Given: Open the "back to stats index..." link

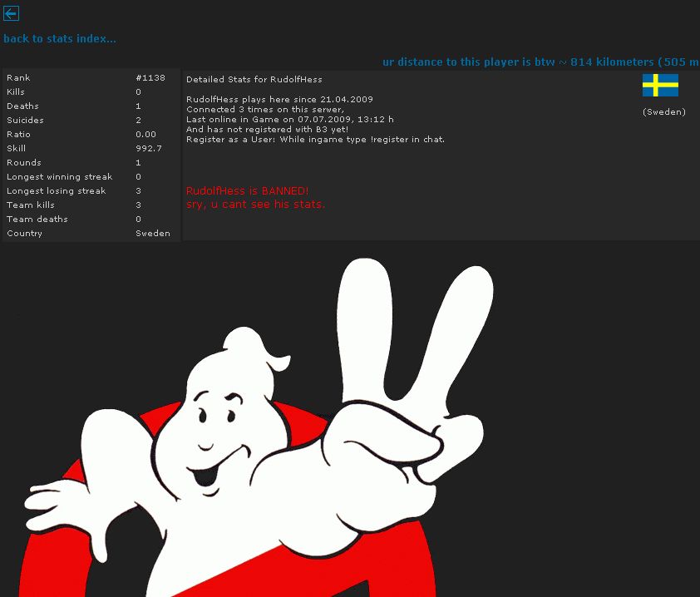Looking at the screenshot, I should tap(60, 38).
